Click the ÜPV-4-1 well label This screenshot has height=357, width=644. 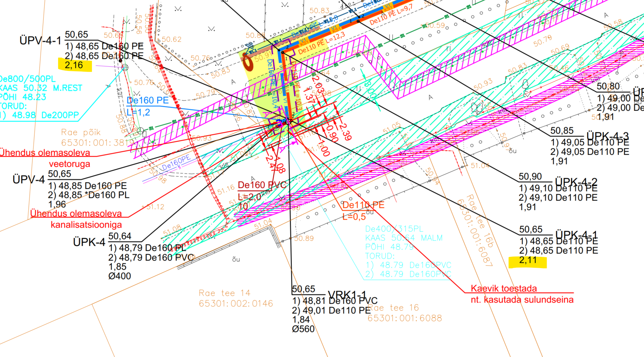point(40,41)
